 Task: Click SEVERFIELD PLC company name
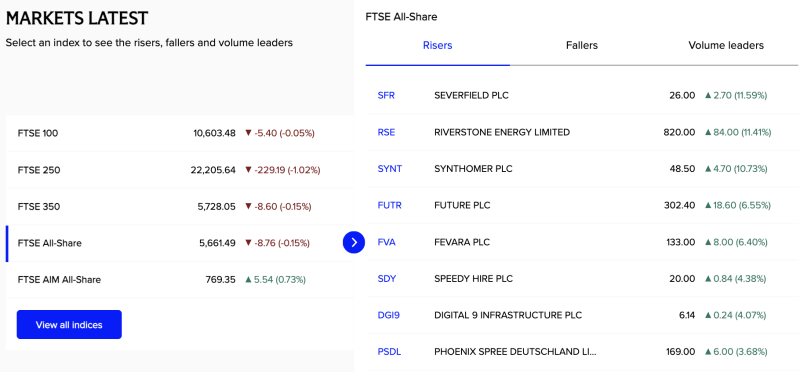click(471, 95)
